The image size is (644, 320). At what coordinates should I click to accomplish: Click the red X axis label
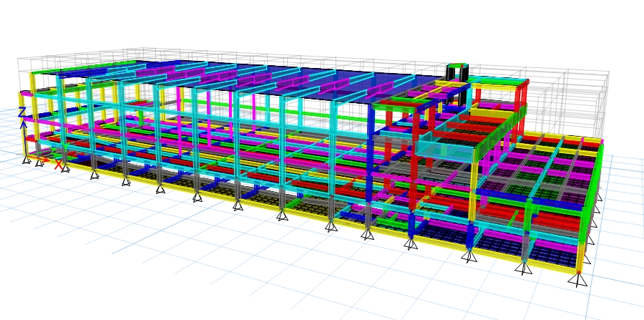point(59,165)
